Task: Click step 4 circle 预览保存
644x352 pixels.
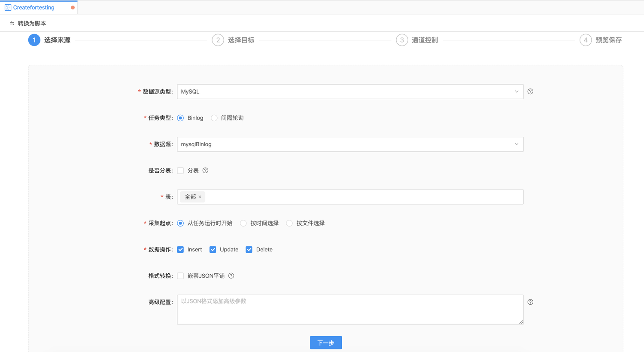Action: (586, 40)
